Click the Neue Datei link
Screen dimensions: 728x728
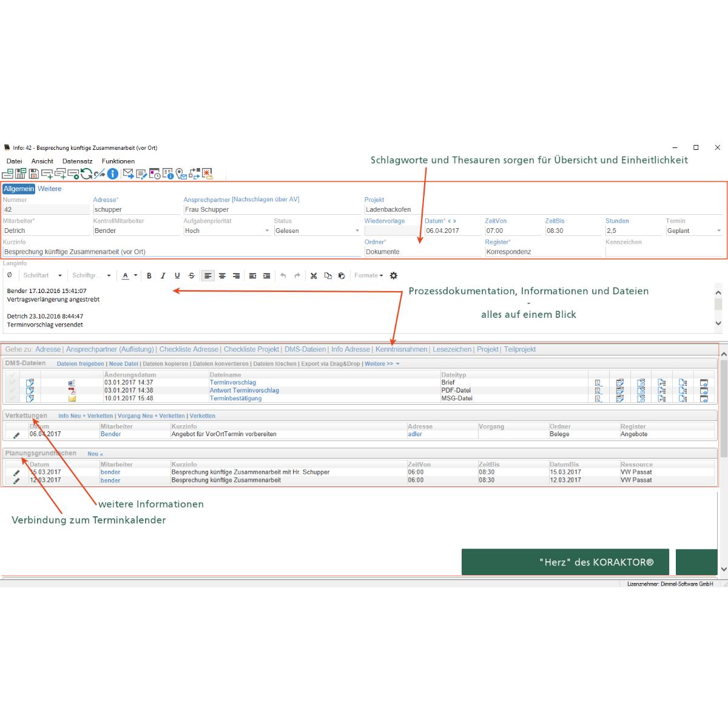(x=124, y=364)
